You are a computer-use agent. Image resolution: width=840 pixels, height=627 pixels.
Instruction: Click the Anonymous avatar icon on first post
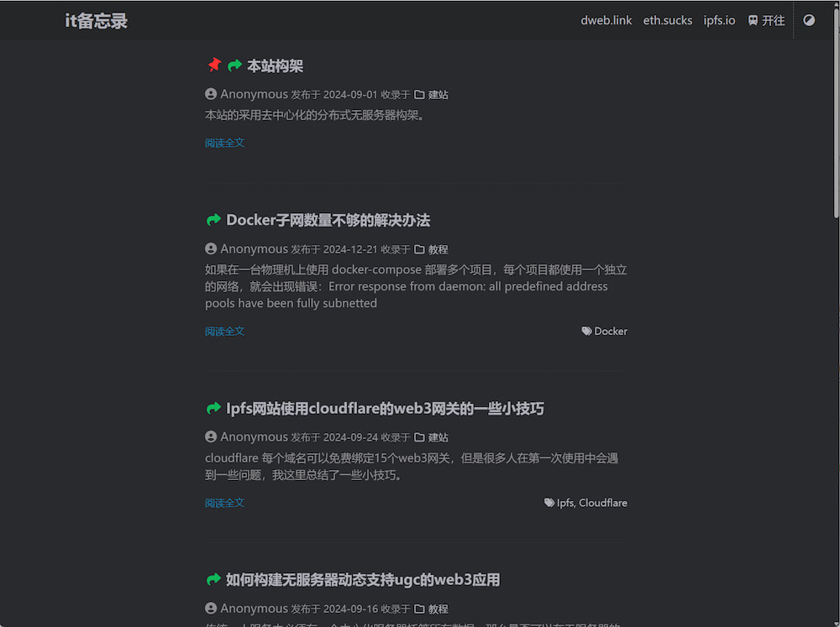pos(210,94)
